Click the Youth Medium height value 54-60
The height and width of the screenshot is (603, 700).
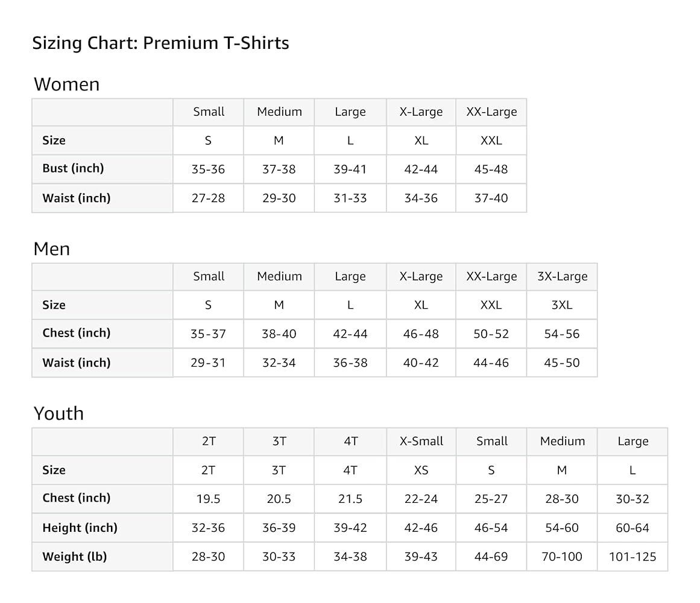pos(562,528)
